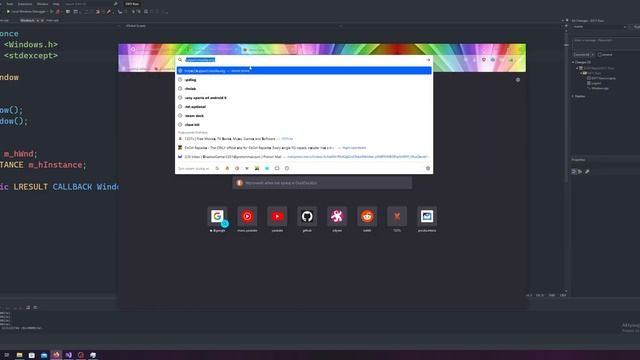Open the 1337x Free Movies suggestion row
Screen dimensions: 640x360
click(304, 139)
